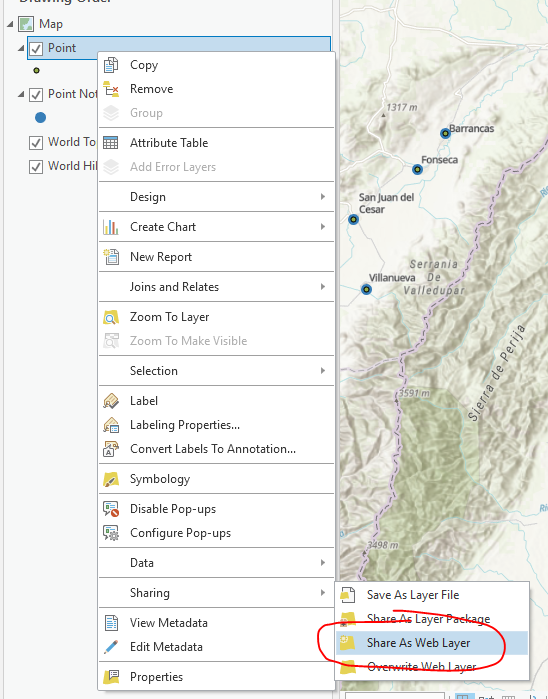Image resolution: width=548 pixels, height=699 pixels.
Task: Expand the Sharing submenu arrow
Action: [x=323, y=592]
